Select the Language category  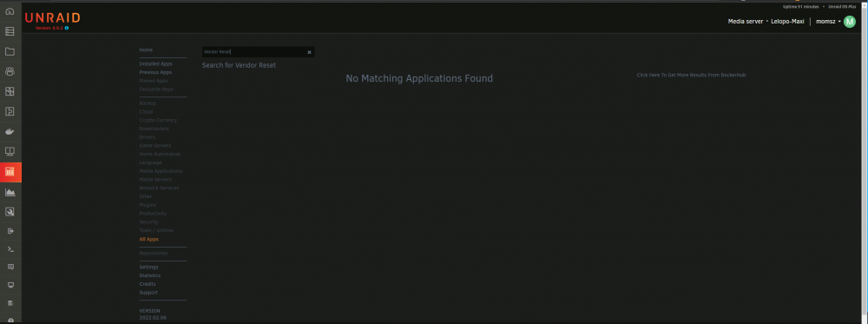(150, 162)
